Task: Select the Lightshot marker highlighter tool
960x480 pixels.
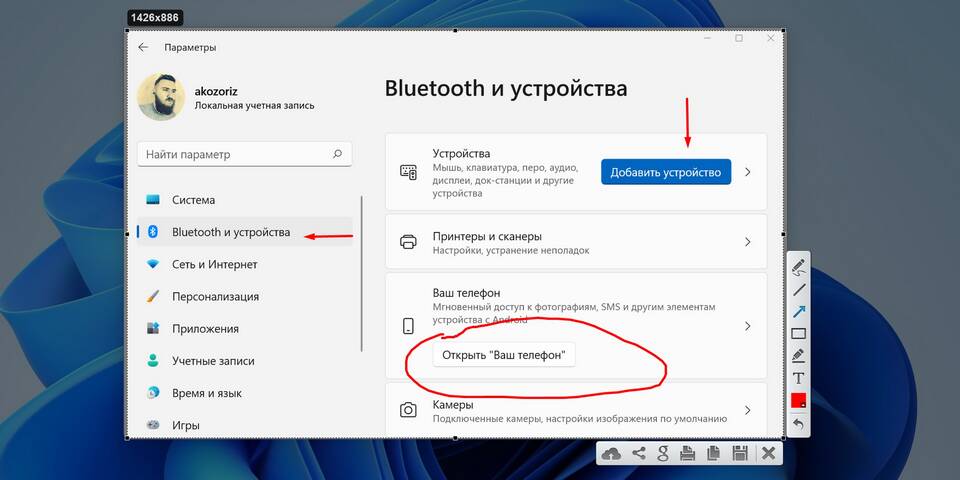Action: tap(798, 356)
